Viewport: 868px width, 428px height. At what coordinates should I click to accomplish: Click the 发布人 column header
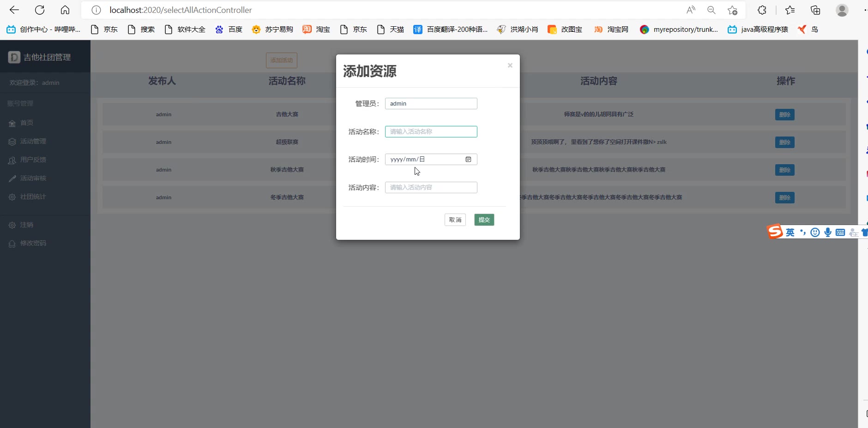[x=162, y=81]
